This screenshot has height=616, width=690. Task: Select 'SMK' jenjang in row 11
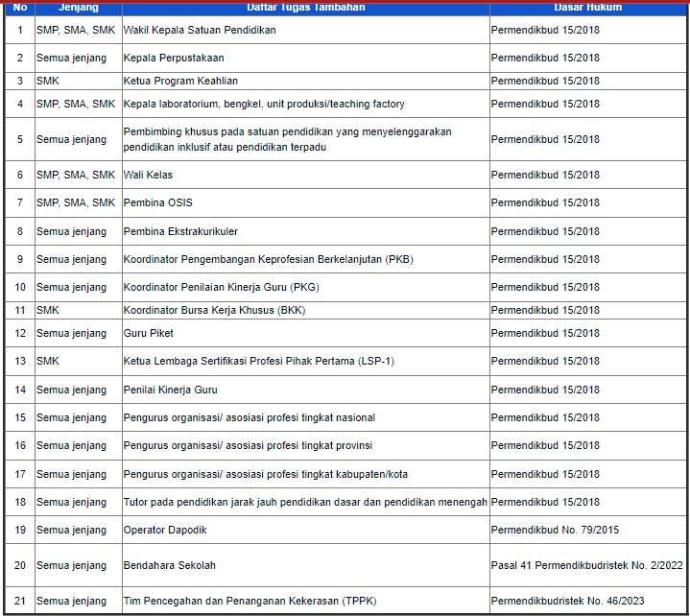coord(79,310)
